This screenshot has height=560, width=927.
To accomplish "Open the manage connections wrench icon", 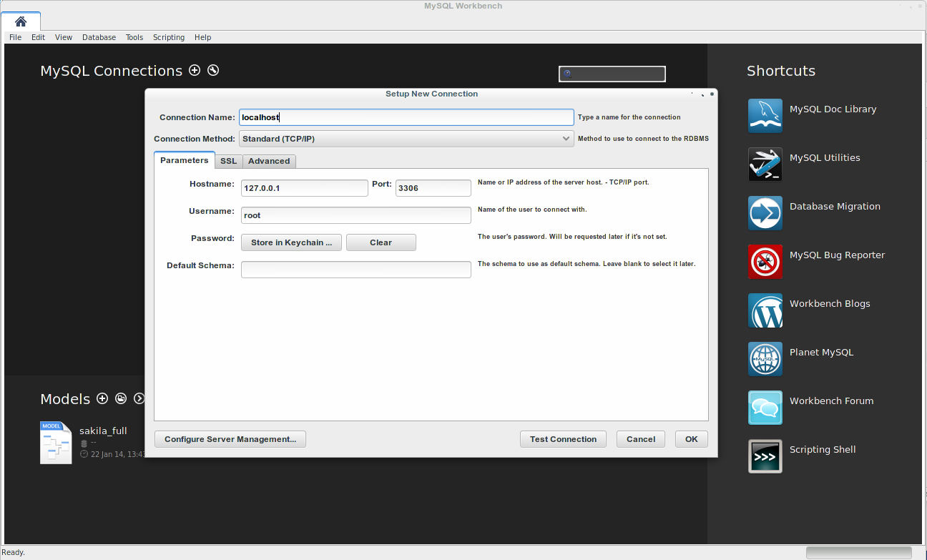I will pos(213,70).
